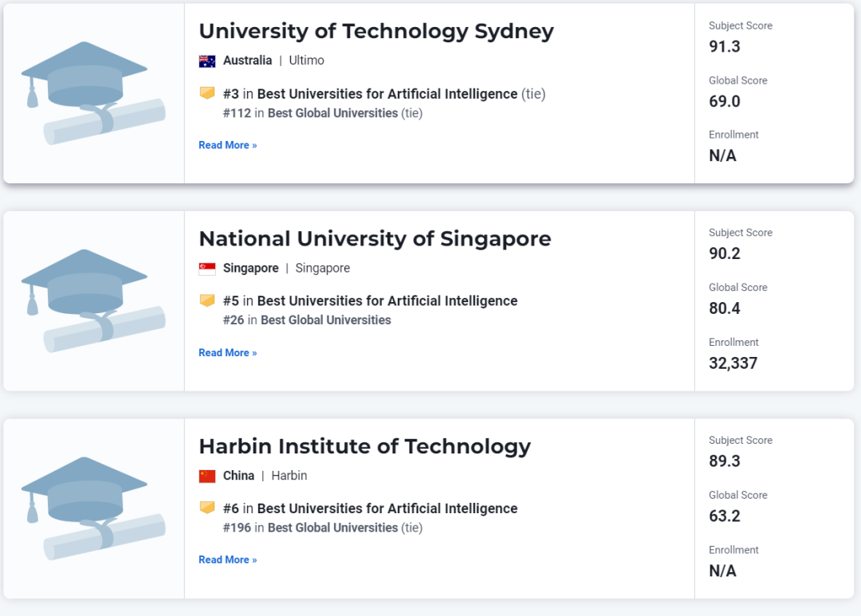Image resolution: width=861 pixels, height=616 pixels.
Task: Click the China flag icon
Action: click(x=206, y=475)
